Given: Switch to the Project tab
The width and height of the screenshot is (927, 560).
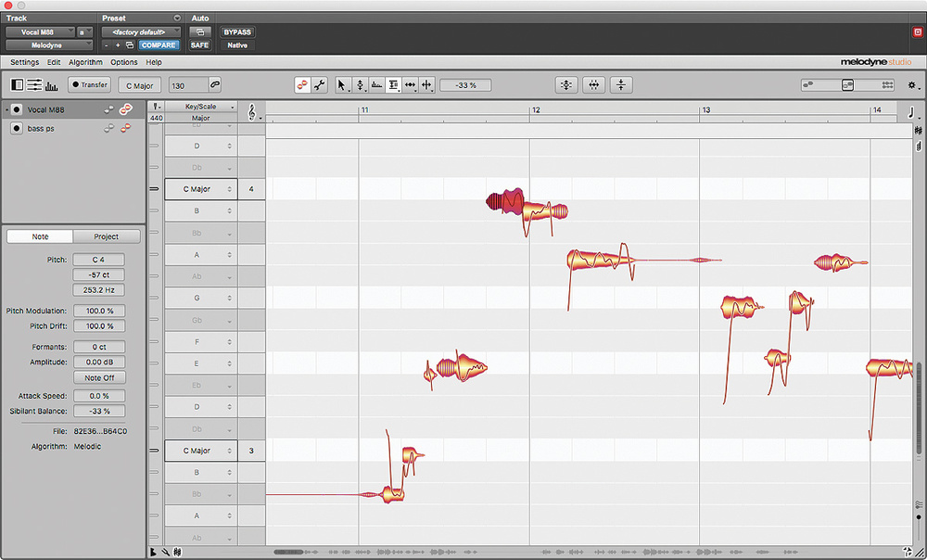Looking at the screenshot, I should pyautogui.click(x=108, y=236).
